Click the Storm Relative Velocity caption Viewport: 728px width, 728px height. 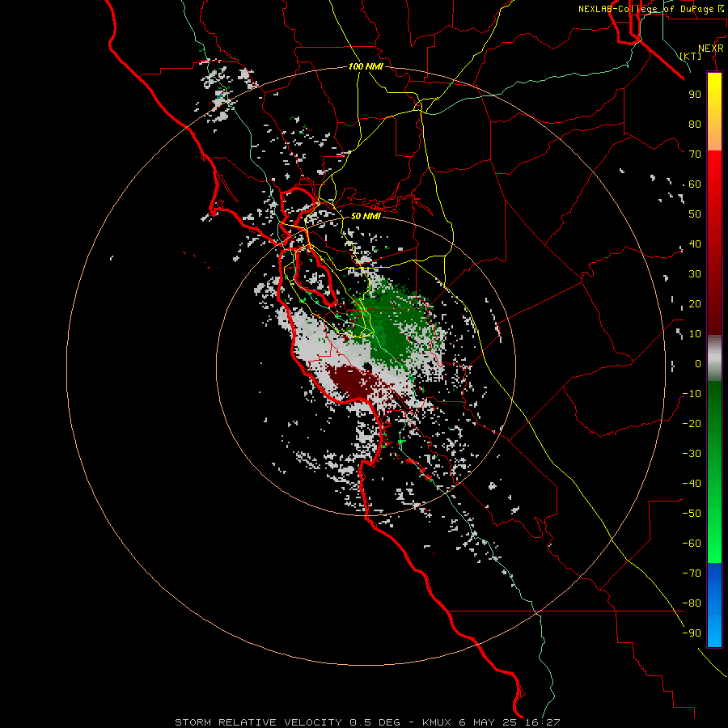[x=367, y=722]
